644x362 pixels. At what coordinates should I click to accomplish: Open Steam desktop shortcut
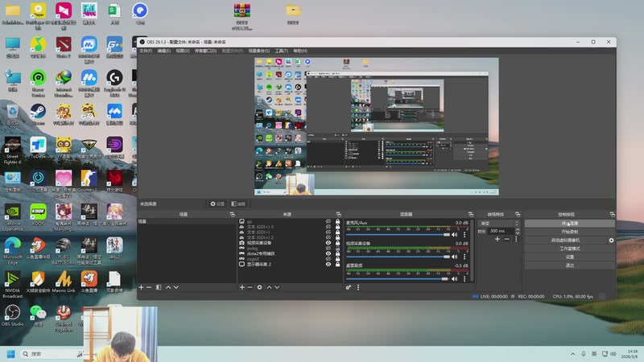point(38,114)
